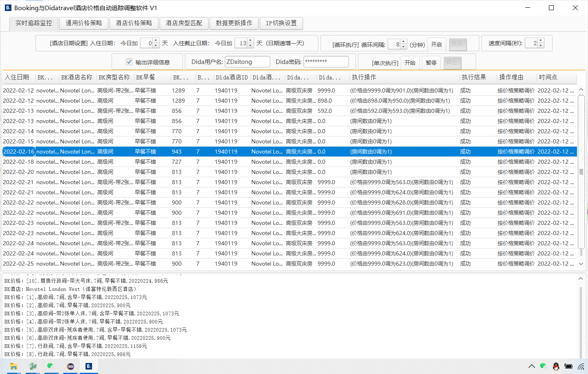The height and width of the screenshot is (374, 588).
Task: Decrease the 入住截止日期 day offset spinner
Action: coord(250,46)
